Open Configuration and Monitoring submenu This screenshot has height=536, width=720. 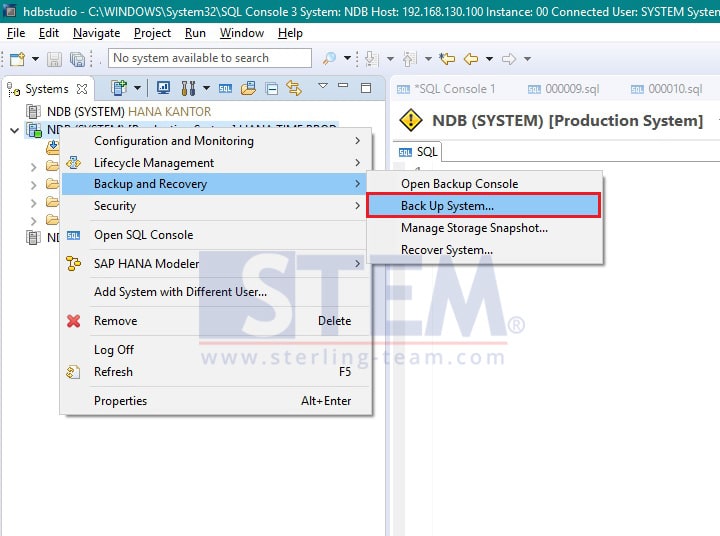point(216,141)
